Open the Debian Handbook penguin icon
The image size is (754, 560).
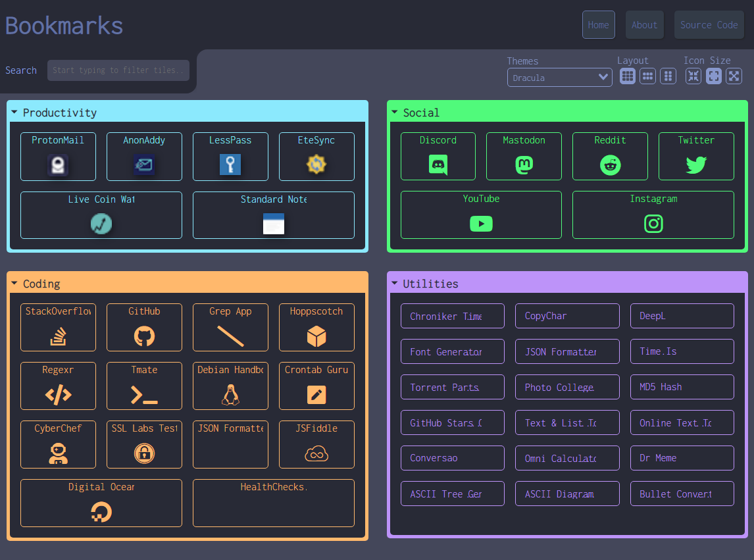point(230,395)
